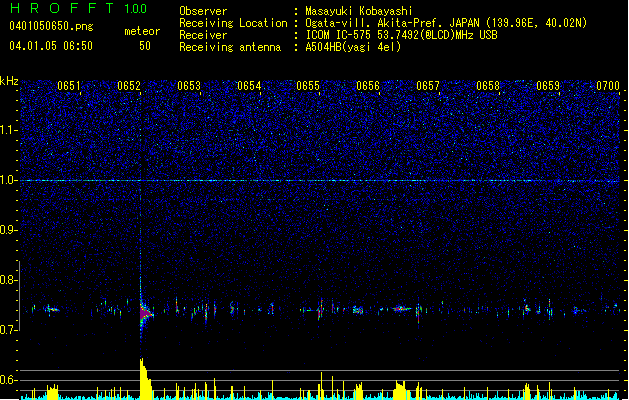
Task: Click the 0.6 kHz frequency axis label
Action: pos(8,380)
